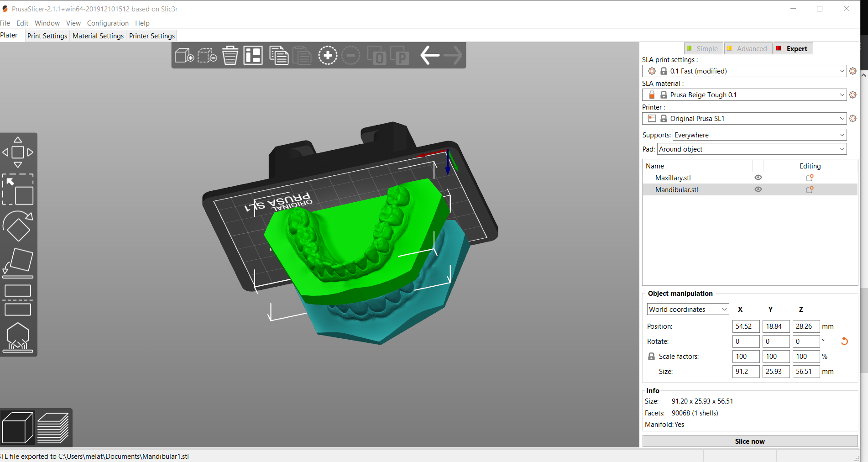The image size is (868, 462).
Task: Select the Place on face tool
Action: 18,263
